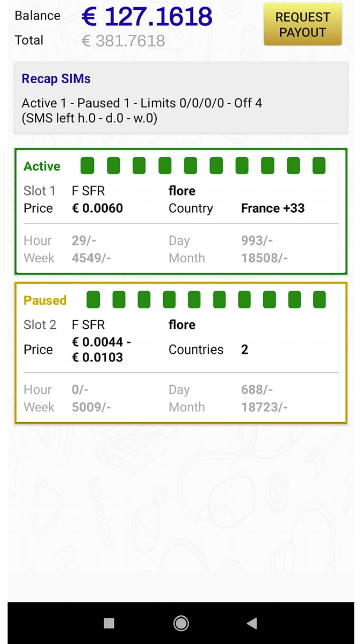Click fifth green indicator in Active row
The image size is (362, 644).
click(x=190, y=166)
